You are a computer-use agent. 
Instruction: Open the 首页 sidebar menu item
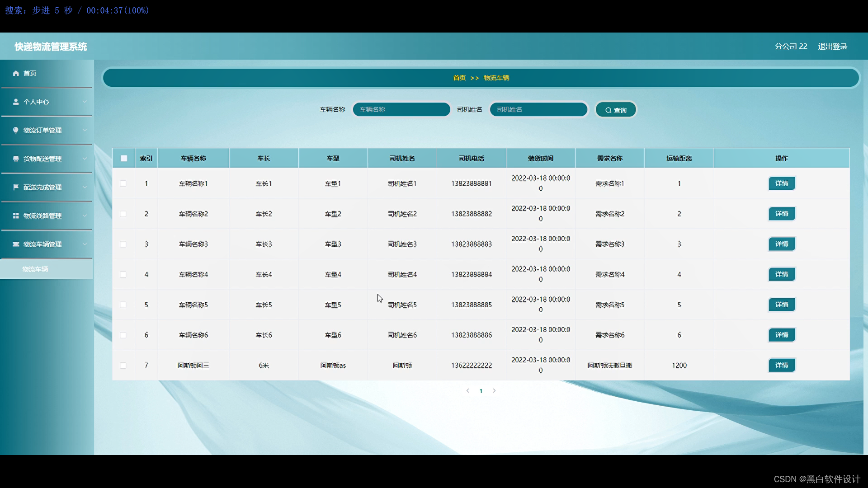(x=47, y=73)
